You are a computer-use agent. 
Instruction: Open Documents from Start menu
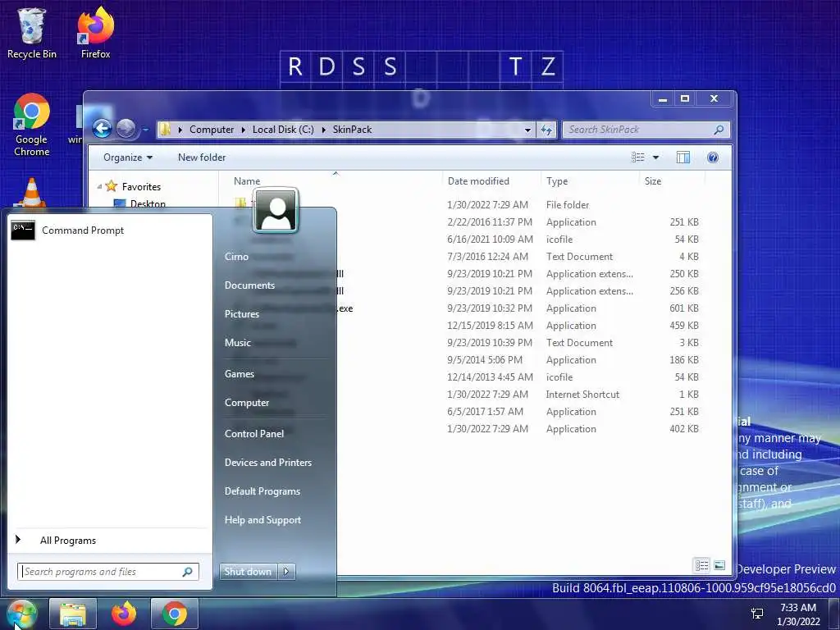[249, 285]
